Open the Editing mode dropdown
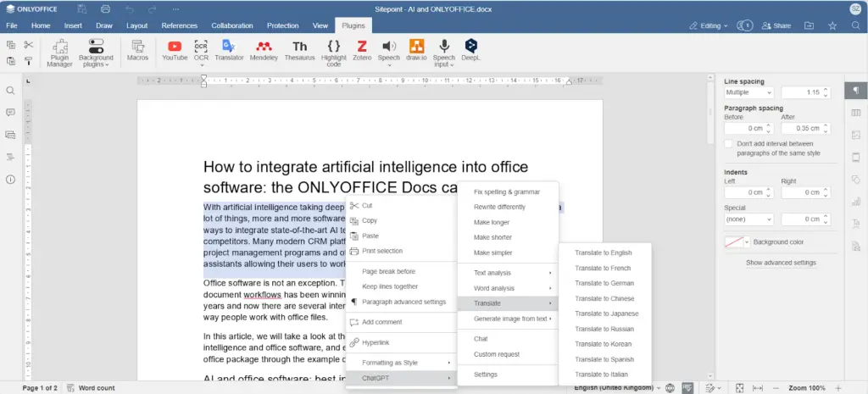Image resolution: width=868 pixels, height=394 pixels. (708, 26)
